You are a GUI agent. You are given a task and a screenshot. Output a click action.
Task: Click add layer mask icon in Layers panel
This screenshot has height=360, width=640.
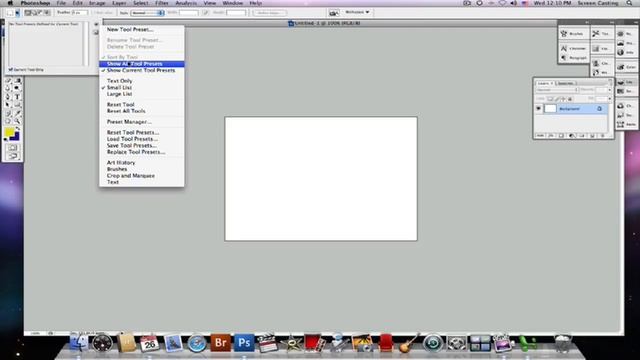(x=561, y=136)
